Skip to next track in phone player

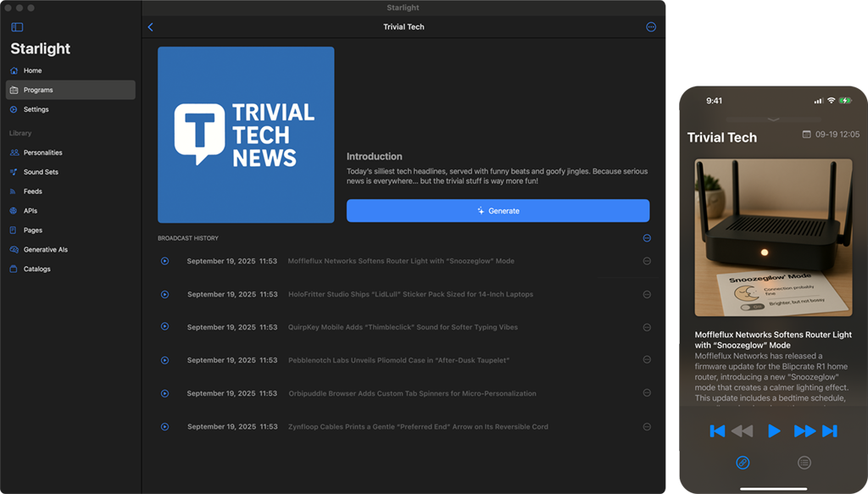830,431
